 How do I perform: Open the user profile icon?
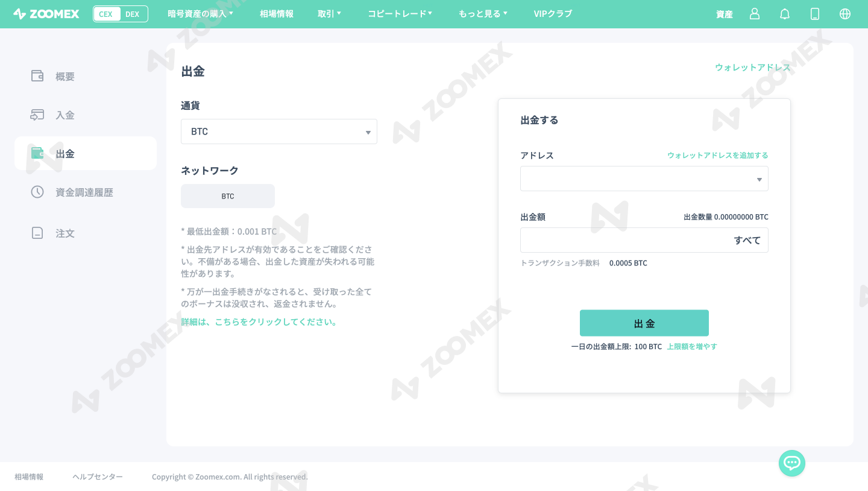click(754, 13)
